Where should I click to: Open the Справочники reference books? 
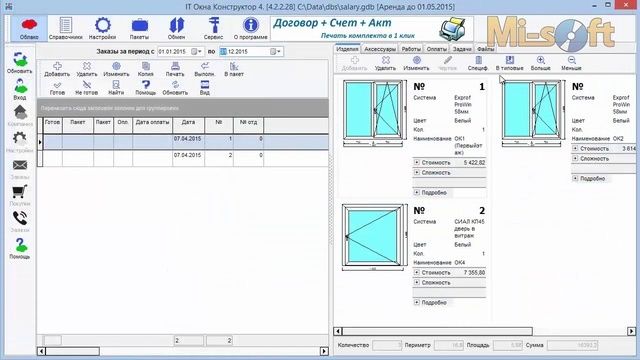click(66, 28)
